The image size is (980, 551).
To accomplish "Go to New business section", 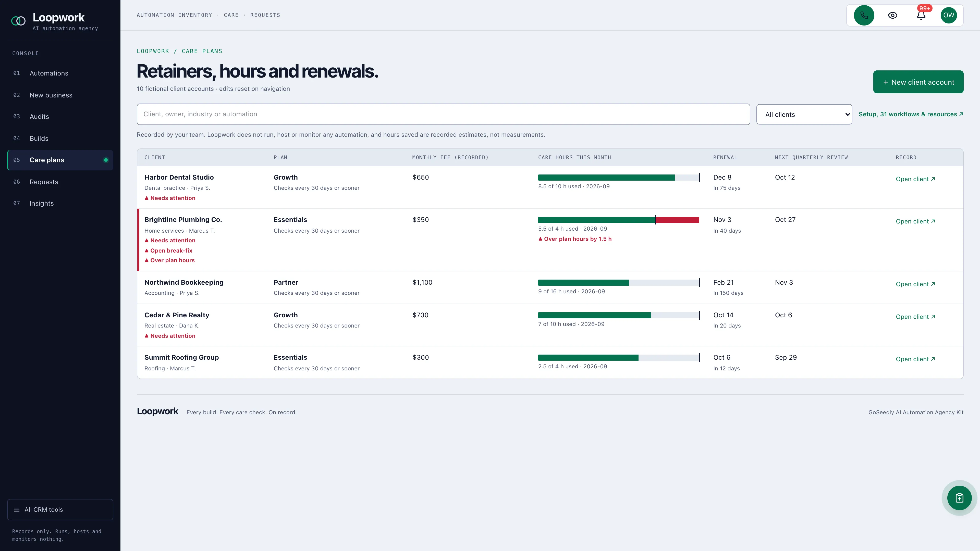I will click(x=60, y=95).
